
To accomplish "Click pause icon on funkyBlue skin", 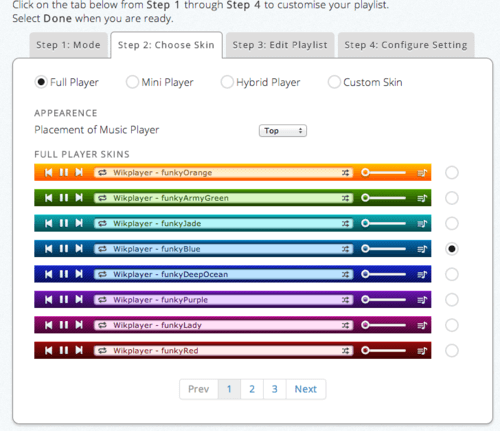I will click(x=64, y=248).
